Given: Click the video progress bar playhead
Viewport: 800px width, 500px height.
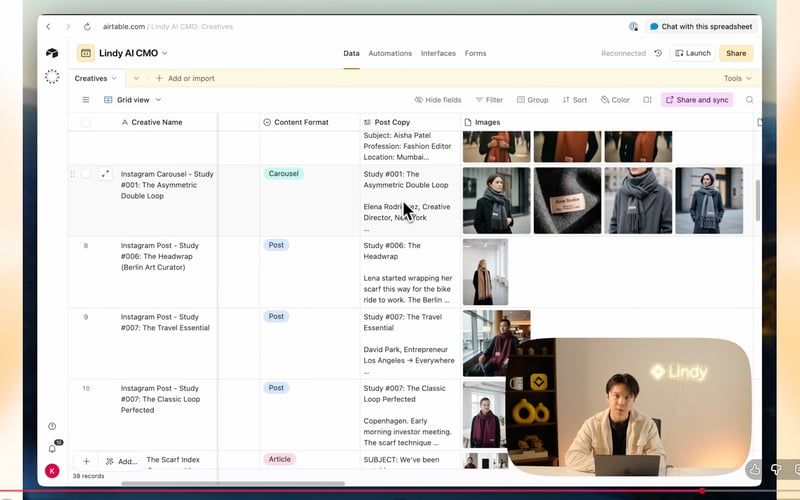Looking at the screenshot, I should click(x=702, y=491).
